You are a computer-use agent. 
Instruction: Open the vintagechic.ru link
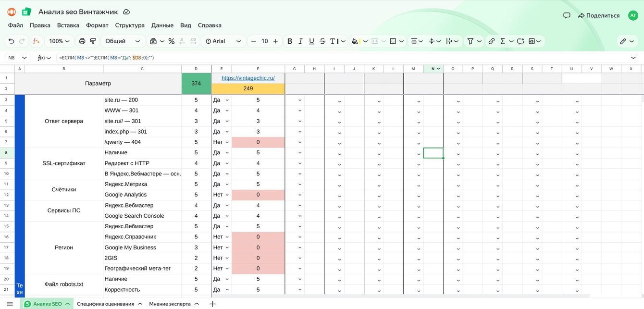(248, 78)
